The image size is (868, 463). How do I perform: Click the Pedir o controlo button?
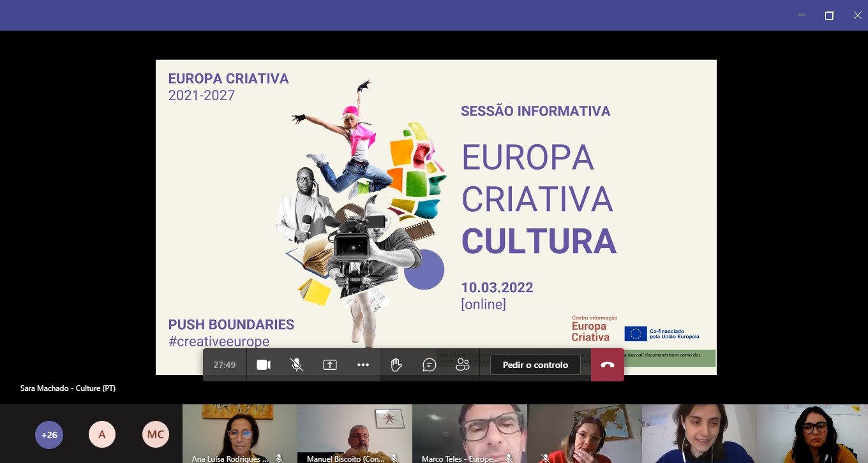535,365
